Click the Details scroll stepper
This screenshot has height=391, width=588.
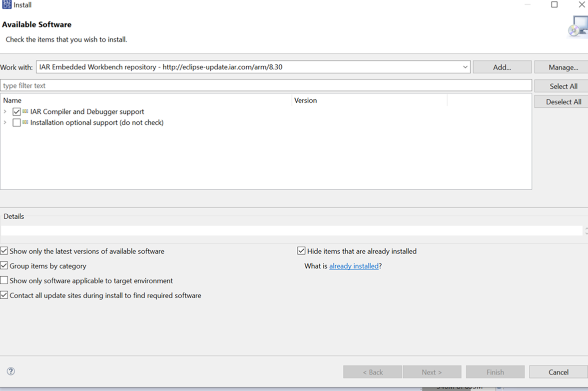click(586, 231)
